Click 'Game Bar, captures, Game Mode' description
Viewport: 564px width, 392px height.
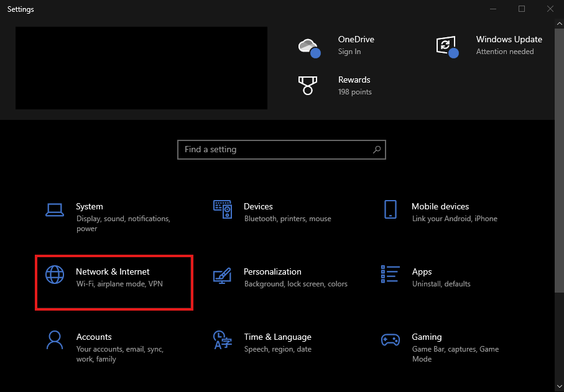tap(455, 354)
